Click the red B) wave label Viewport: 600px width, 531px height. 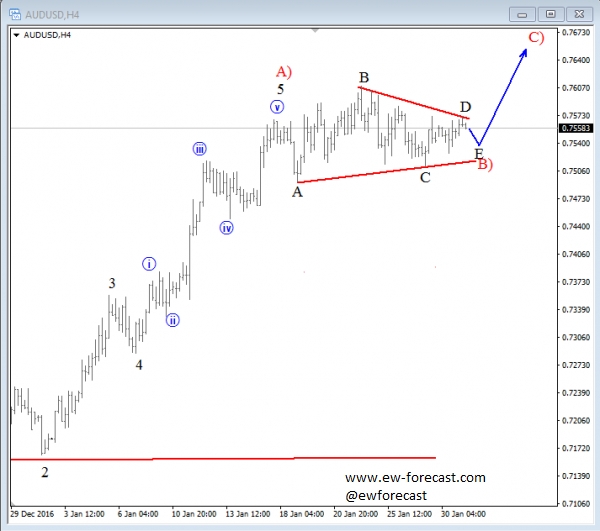(x=485, y=165)
